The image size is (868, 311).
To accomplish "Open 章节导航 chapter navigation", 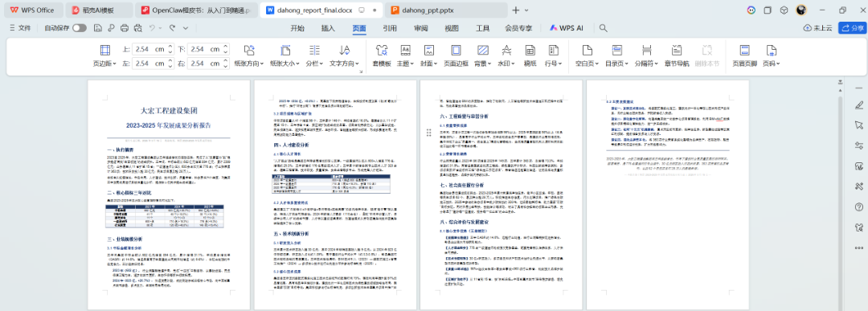I will click(x=677, y=56).
